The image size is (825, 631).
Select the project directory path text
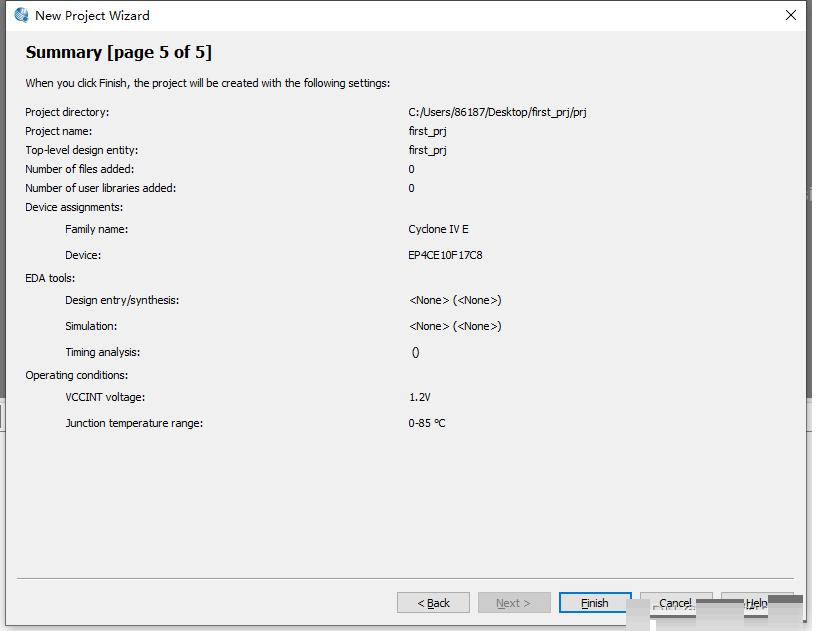497,112
